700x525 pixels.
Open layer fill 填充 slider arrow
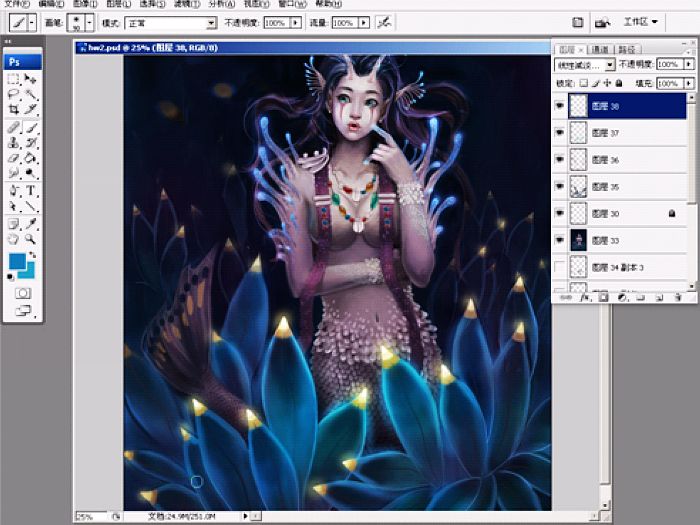[689, 83]
